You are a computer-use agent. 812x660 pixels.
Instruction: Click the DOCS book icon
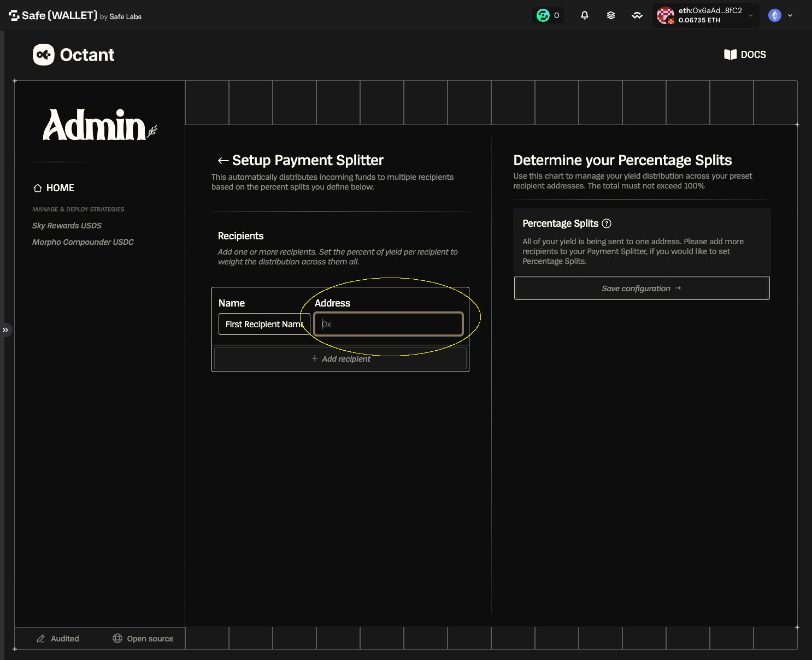[x=730, y=55]
